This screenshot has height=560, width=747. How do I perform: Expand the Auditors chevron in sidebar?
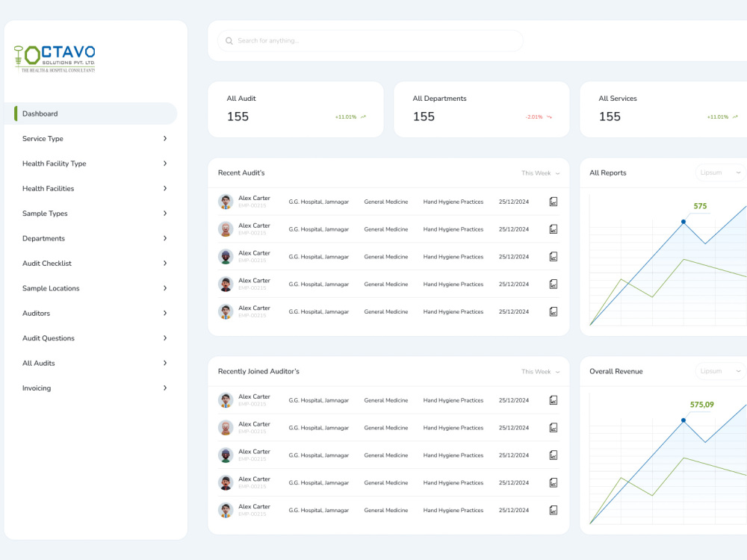pyautogui.click(x=165, y=314)
